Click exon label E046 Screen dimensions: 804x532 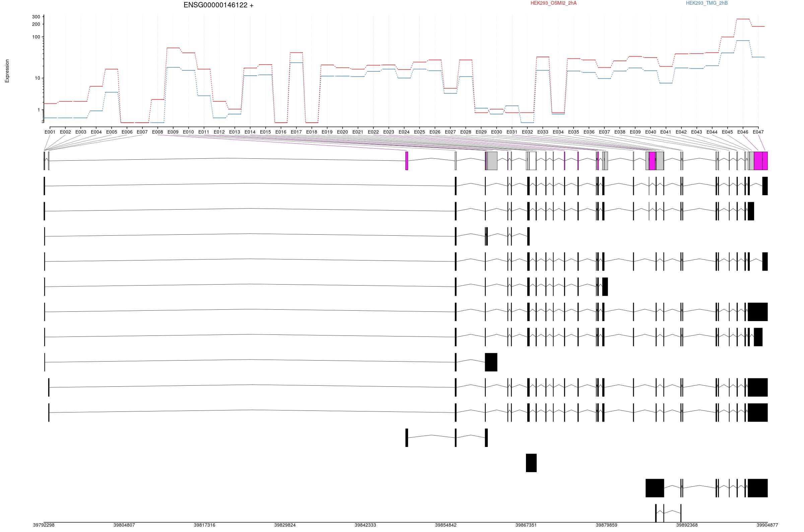click(x=743, y=132)
